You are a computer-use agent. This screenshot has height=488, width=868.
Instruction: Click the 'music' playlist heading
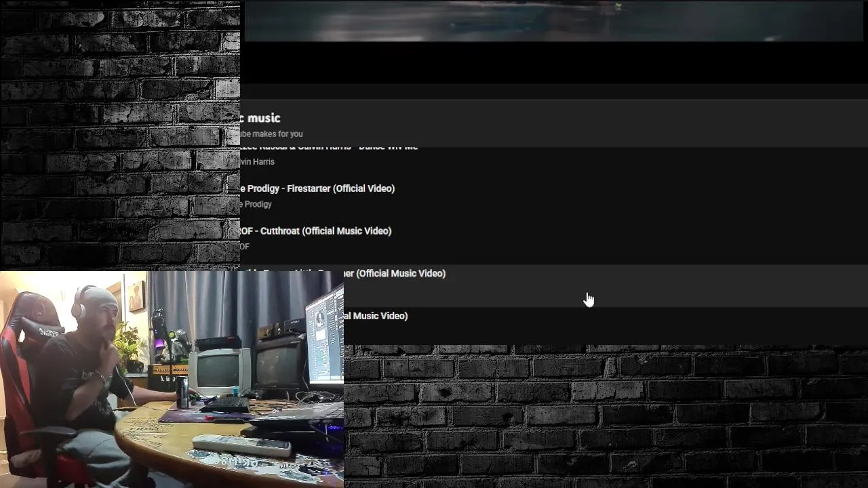pos(260,118)
